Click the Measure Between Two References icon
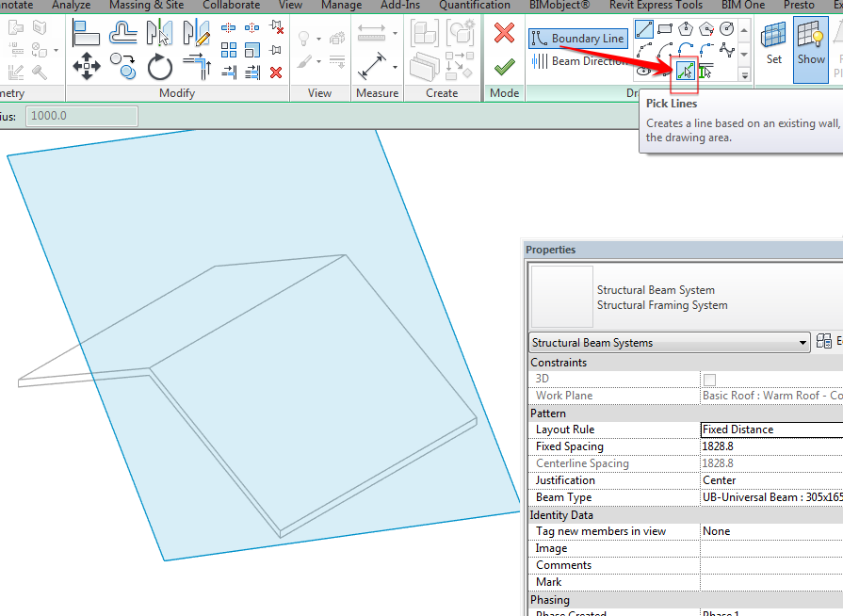 coord(371,33)
